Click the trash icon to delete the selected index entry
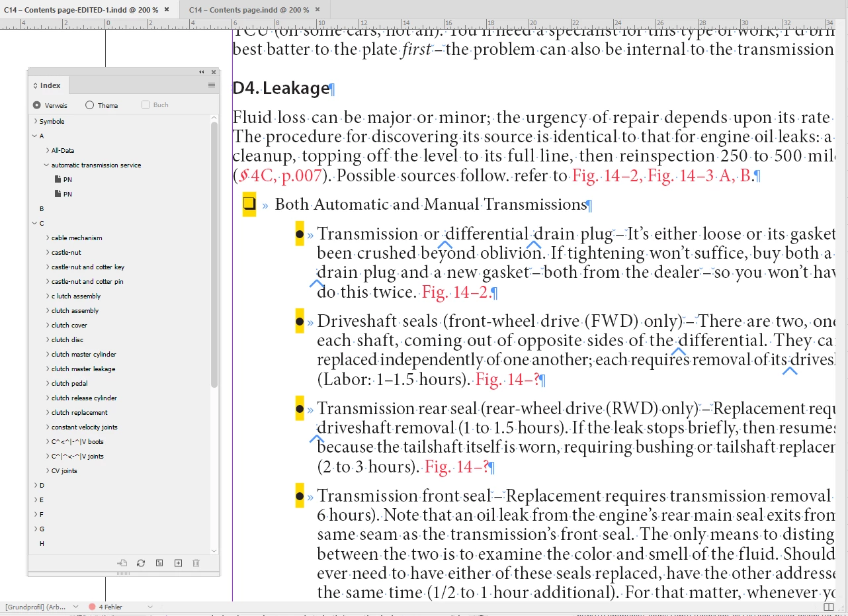848x616 pixels. tap(196, 563)
